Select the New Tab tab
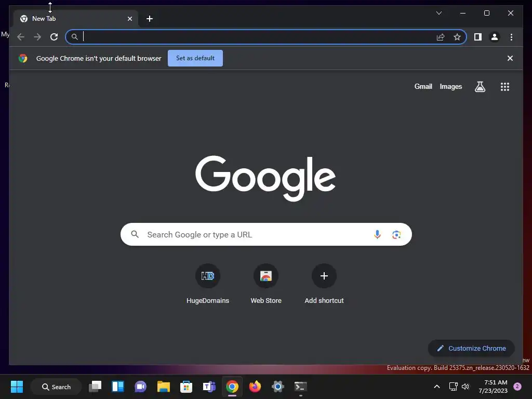The image size is (532, 399). (76, 19)
